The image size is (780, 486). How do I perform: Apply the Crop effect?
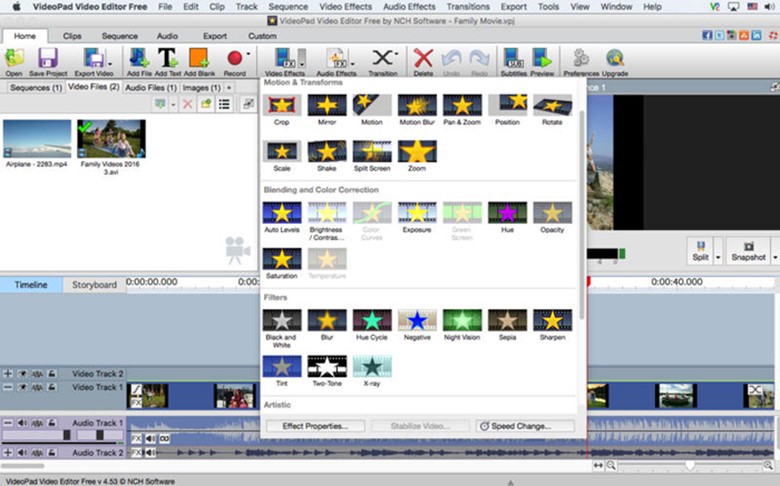282,105
